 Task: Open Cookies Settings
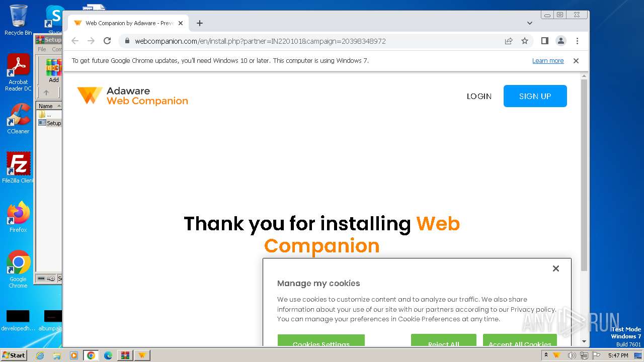click(321, 340)
